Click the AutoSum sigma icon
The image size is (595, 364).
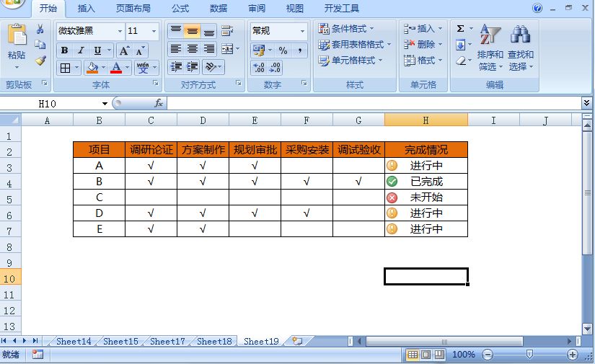460,28
